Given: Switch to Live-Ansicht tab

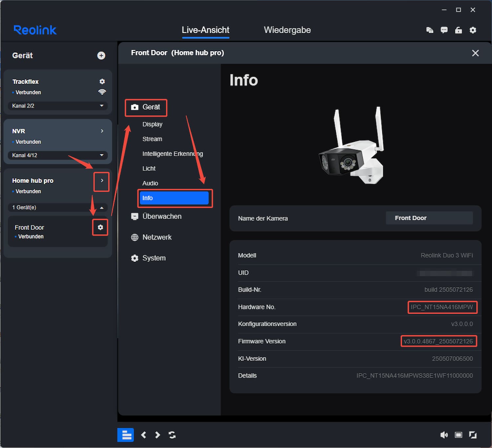Looking at the screenshot, I should pyautogui.click(x=206, y=30).
